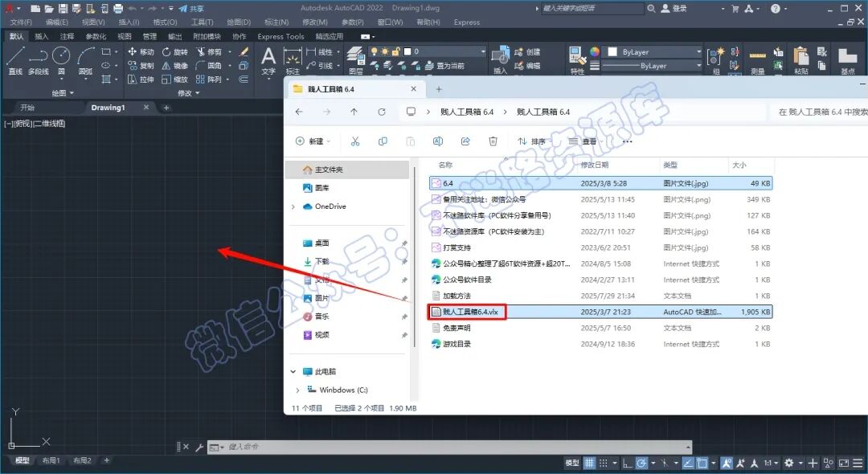868x474 pixels.
Task: Open the ByLayer color dropdown
Action: click(653, 51)
